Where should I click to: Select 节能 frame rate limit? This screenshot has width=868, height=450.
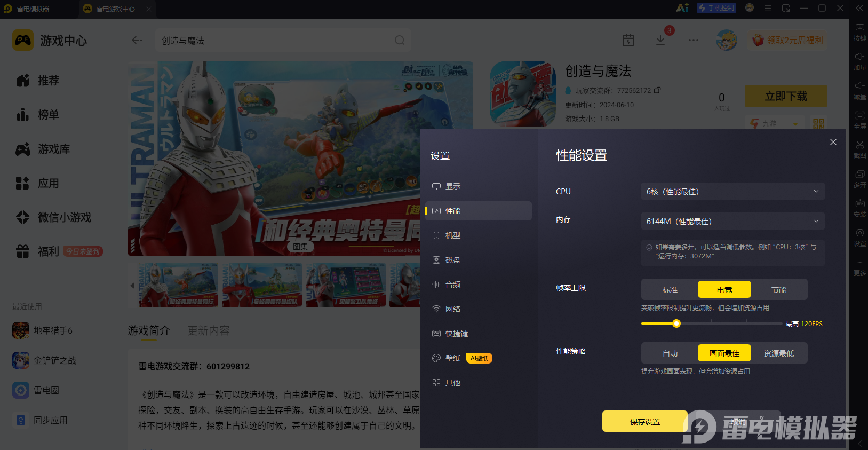click(x=779, y=289)
